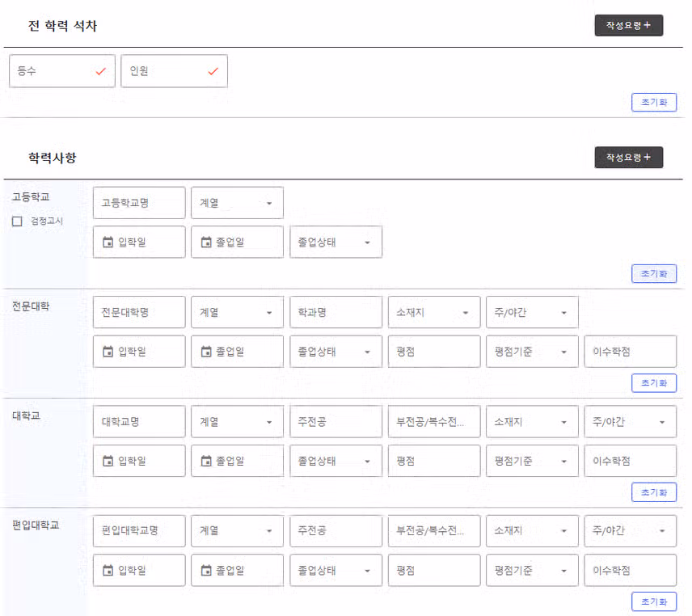Click the 등수 input field
This screenshot has width=692, height=616.
pos(63,71)
